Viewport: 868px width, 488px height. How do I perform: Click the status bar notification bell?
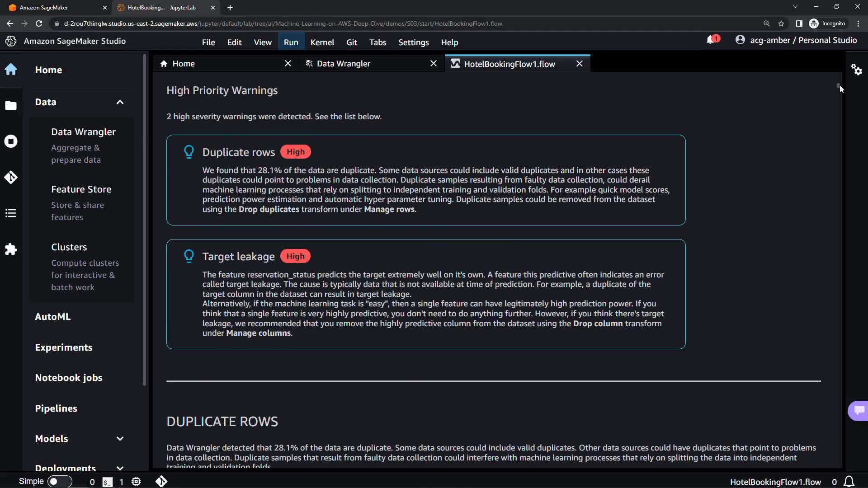click(x=849, y=482)
